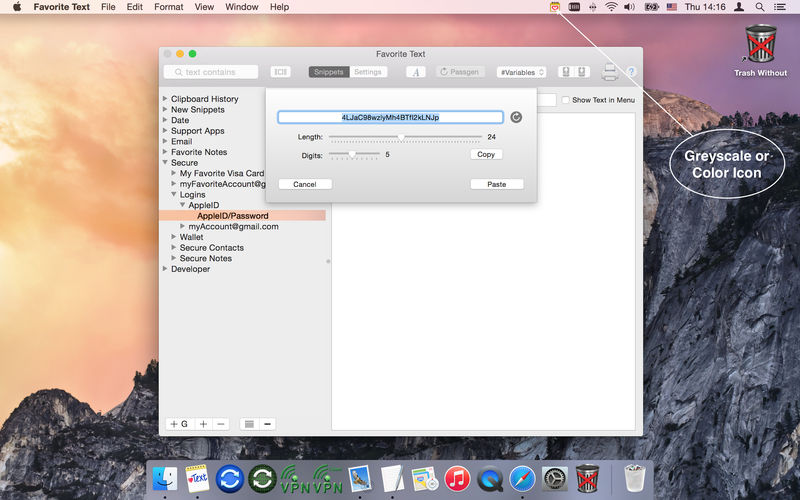The image size is (800, 500).
Task: Open Preview app in Dock
Action: pos(360,479)
